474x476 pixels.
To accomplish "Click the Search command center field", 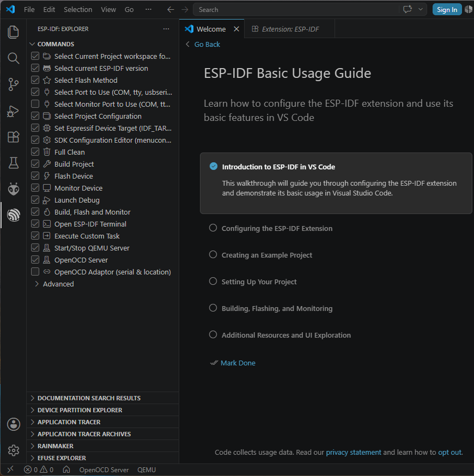I will [x=296, y=9].
